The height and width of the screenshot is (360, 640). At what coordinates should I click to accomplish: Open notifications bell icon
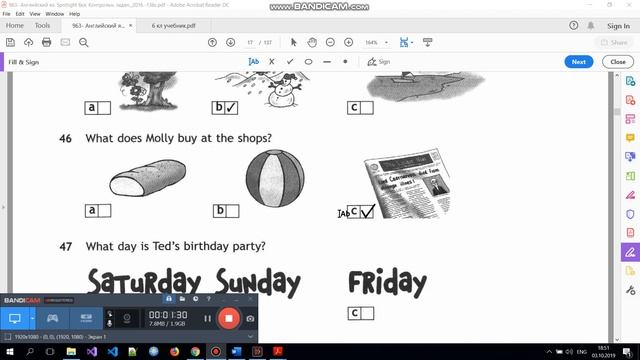(x=591, y=26)
